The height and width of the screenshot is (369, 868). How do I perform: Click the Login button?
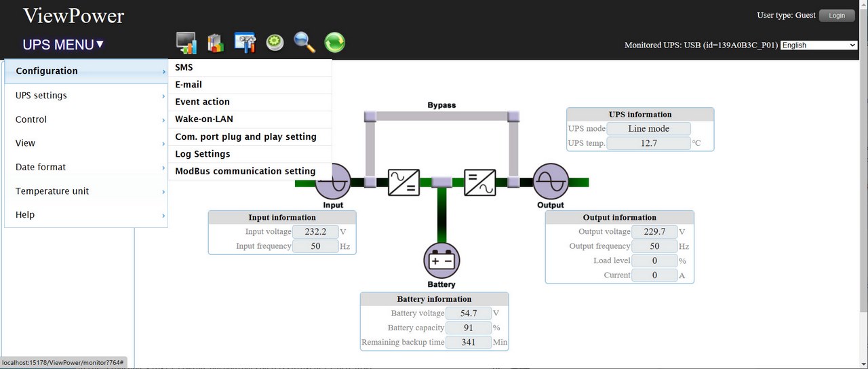[x=837, y=16]
